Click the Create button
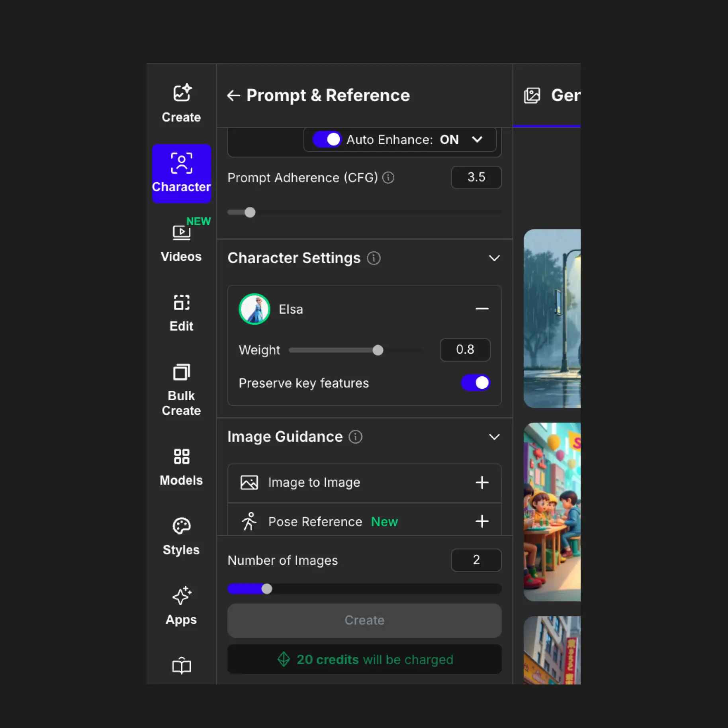Viewport: 728px width, 728px height. [364, 620]
